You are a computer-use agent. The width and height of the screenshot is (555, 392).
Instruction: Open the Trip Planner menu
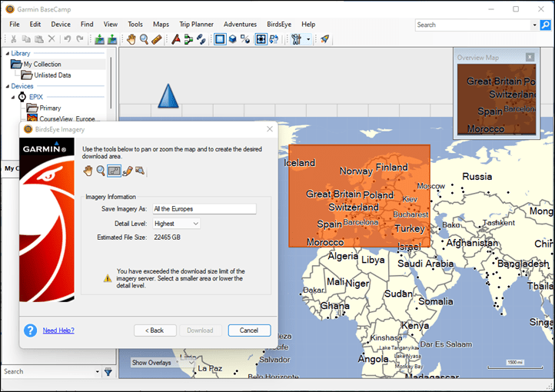[197, 24]
